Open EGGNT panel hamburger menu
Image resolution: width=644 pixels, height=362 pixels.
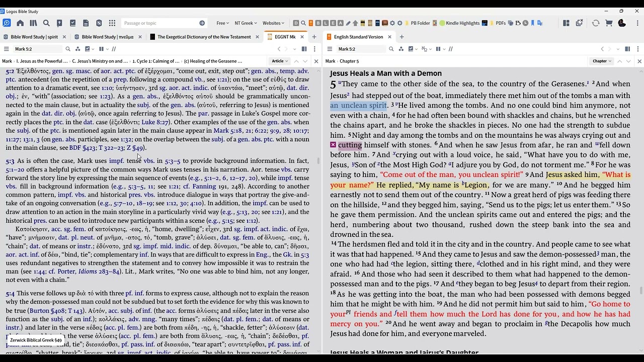[x=7, y=49]
